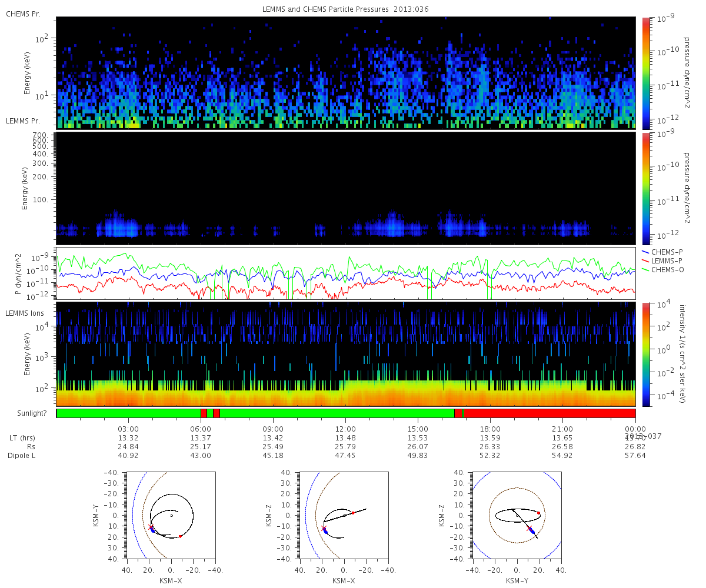Click the 18:00 time axis label
Viewport: 706px width, 588px height.
click(490, 429)
